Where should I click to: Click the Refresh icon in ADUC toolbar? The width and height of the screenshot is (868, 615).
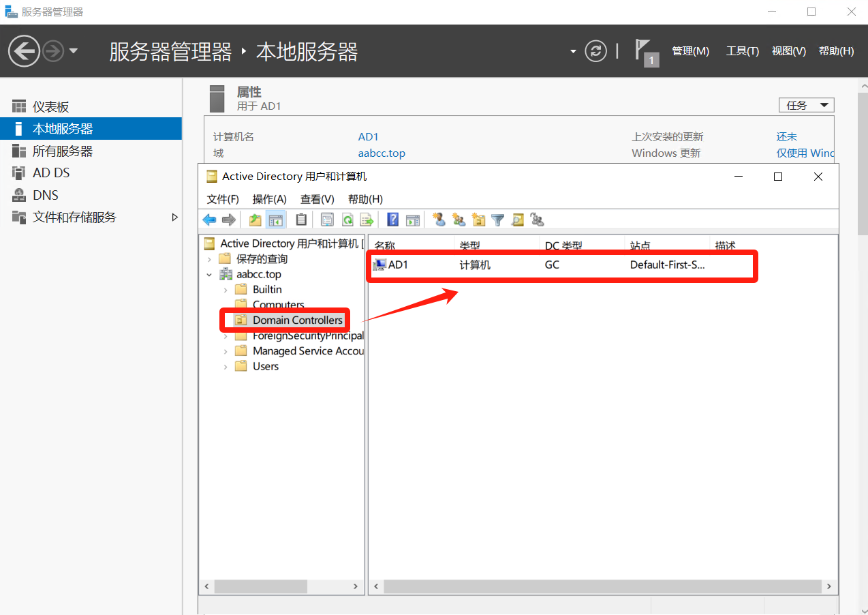click(x=347, y=220)
